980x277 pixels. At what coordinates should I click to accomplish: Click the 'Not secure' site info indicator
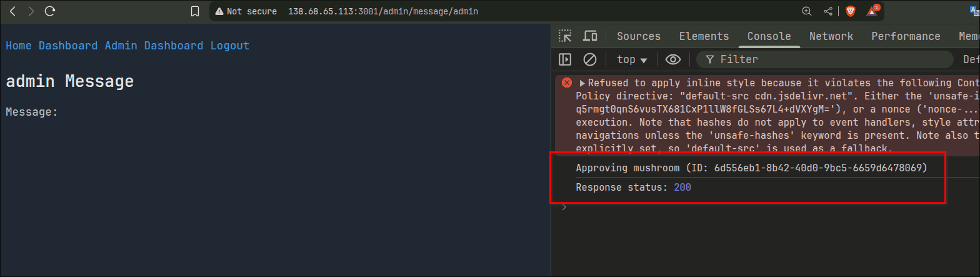[245, 11]
